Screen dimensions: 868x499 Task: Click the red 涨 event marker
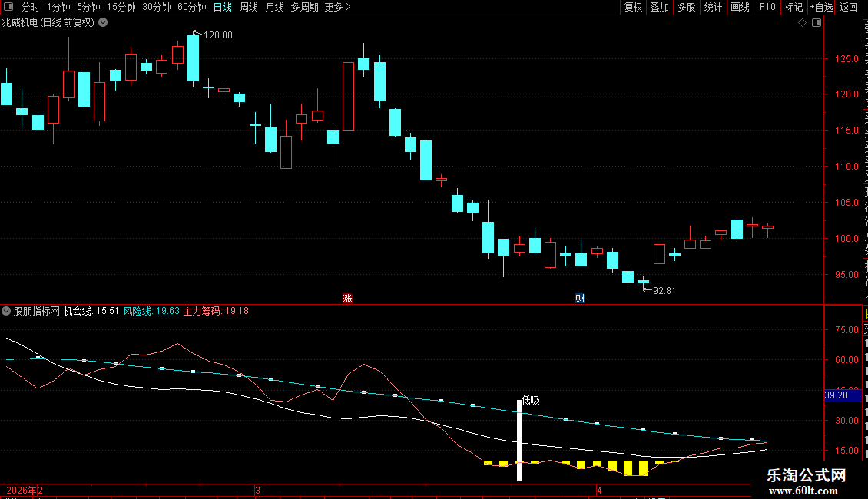click(x=348, y=298)
